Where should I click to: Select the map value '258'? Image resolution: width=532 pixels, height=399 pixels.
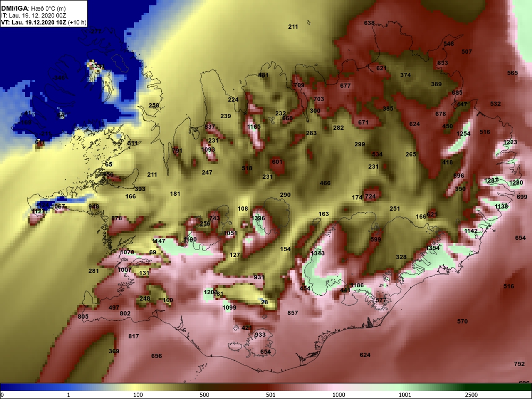point(154,105)
